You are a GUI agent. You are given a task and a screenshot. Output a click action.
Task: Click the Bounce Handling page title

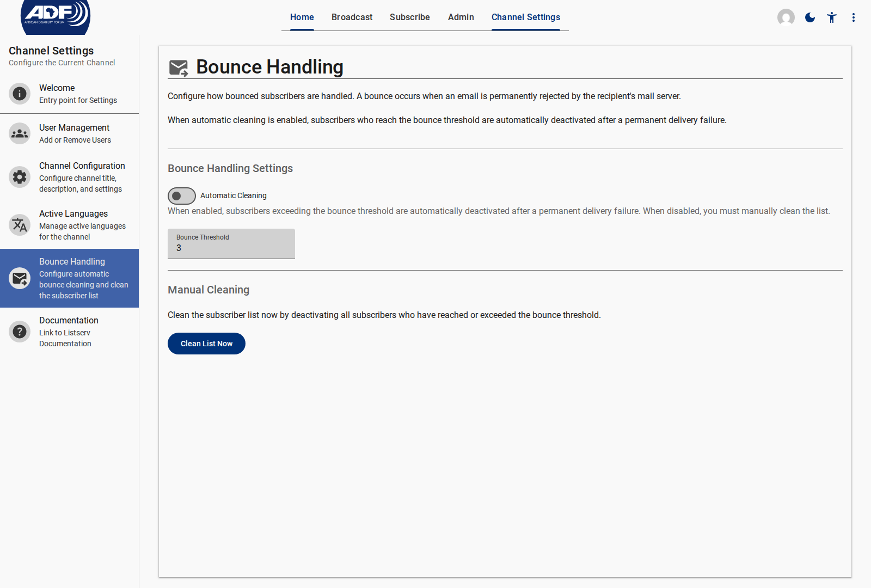click(269, 67)
